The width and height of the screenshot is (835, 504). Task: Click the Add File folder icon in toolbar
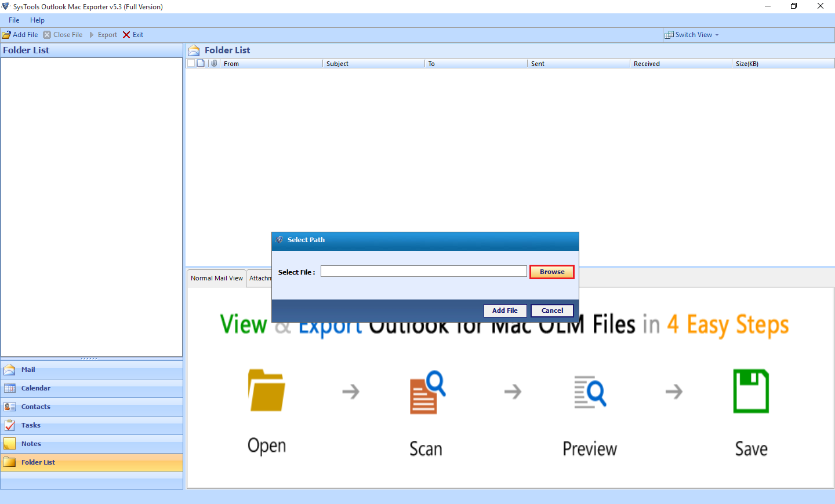pos(6,35)
